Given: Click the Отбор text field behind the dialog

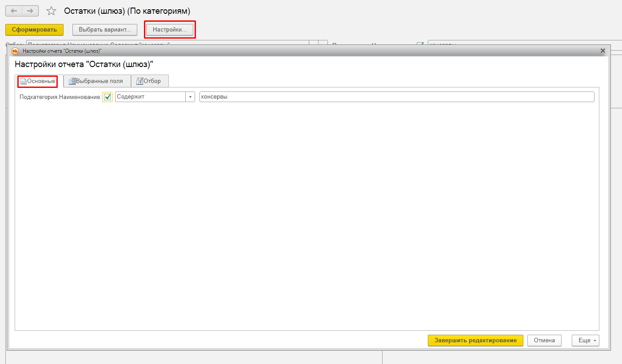Looking at the screenshot, I should click(168, 43).
